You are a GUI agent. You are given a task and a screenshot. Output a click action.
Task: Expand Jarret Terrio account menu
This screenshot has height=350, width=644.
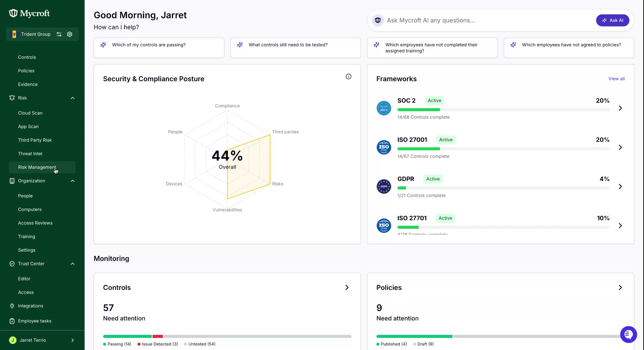click(x=72, y=340)
